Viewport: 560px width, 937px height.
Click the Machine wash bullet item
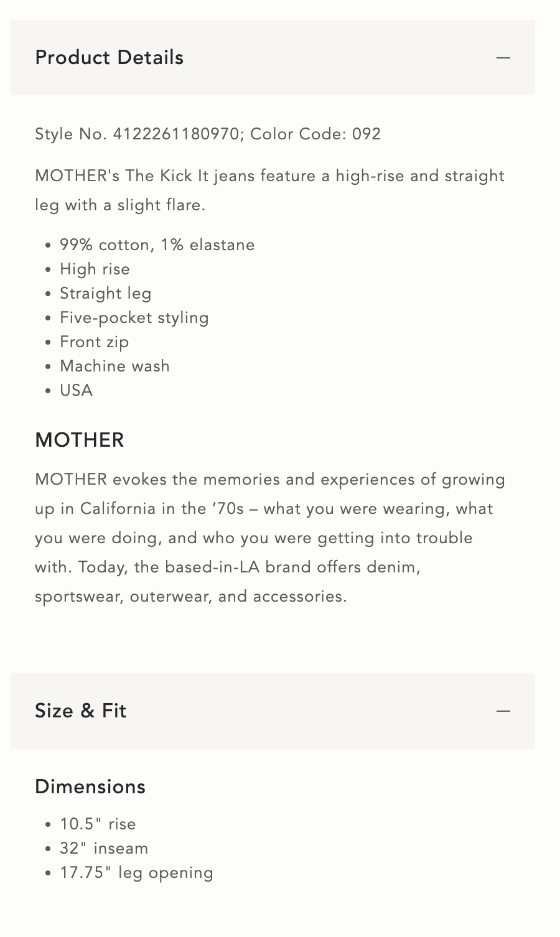[114, 366]
